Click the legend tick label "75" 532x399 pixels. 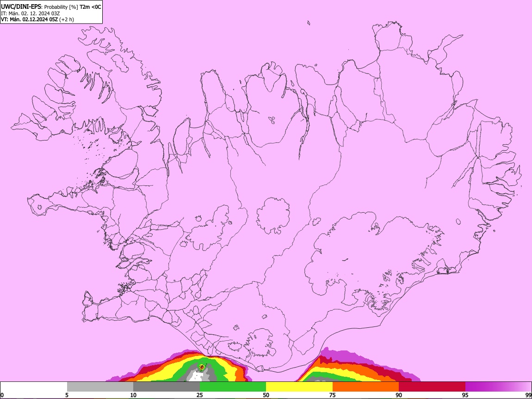[333, 395]
